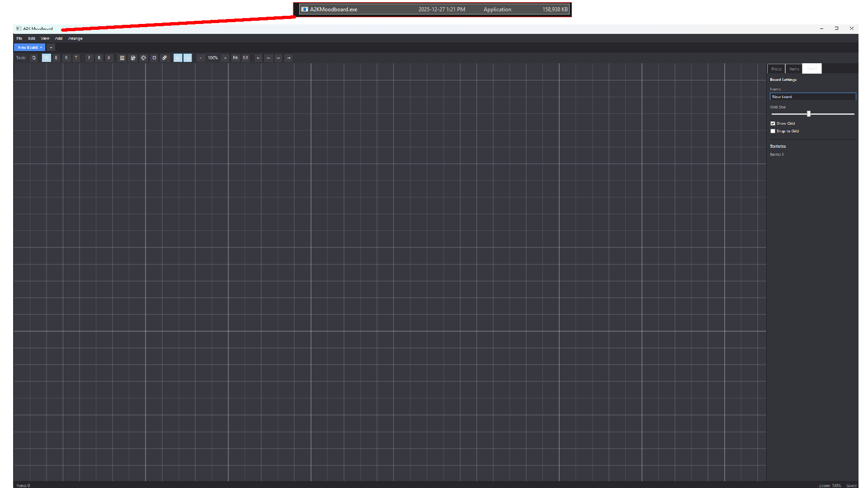The height and width of the screenshot is (488, 868).
Task: Click the Fit zoom button
Action: 235,58
